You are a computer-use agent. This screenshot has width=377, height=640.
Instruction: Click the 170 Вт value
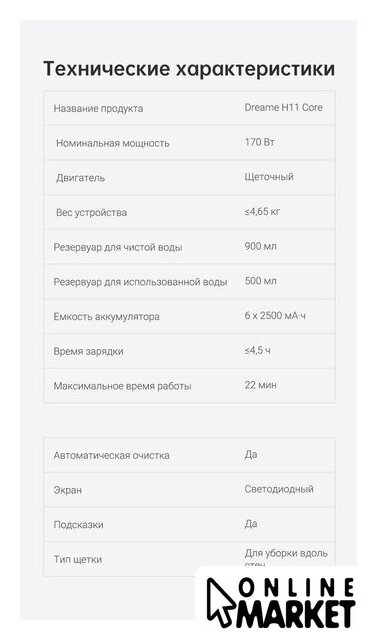259,142
